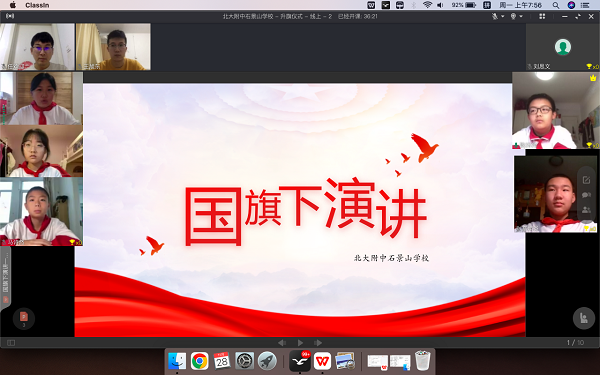The width and height of the screenshot is (600, 375).
Task: Minimize the ClassIn classroom window
Action: pos(565,16)
